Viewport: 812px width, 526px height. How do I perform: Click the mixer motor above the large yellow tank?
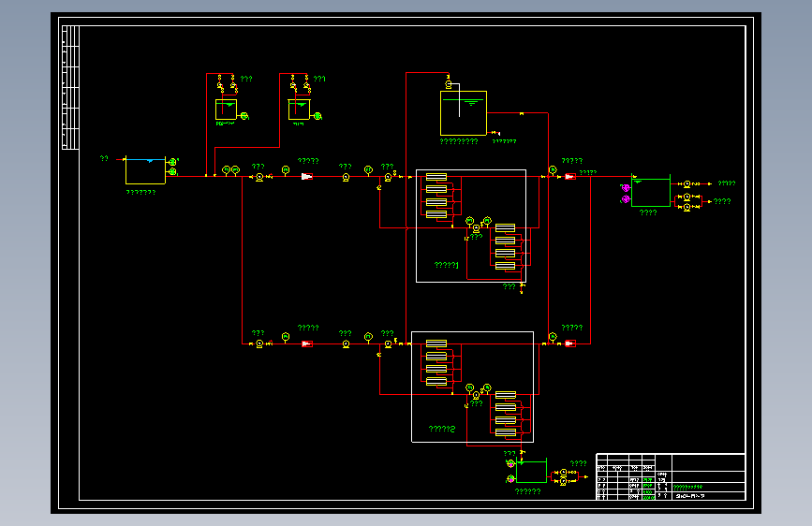449,84
